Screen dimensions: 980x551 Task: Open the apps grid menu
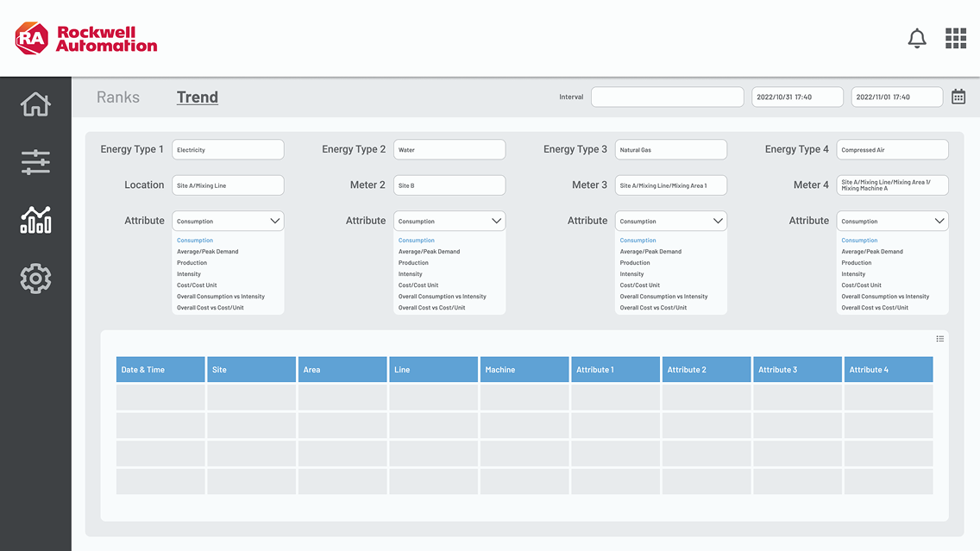click(956, 38)
